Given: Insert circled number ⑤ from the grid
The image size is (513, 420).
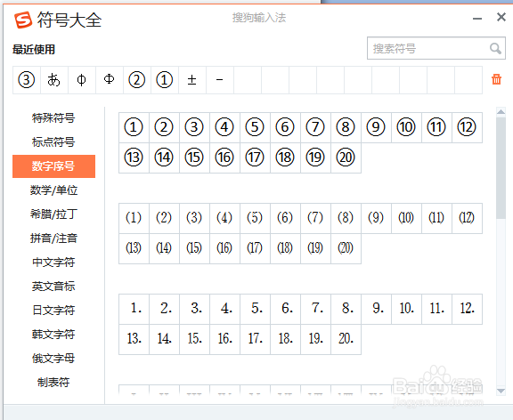Looking at the screenshot, I should 255,127.
